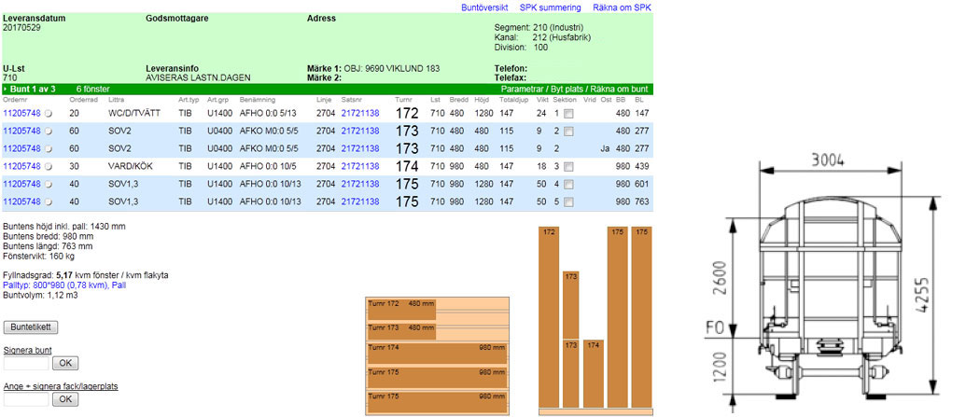Click the round icon in the VARD/KÖK row
The image size is (980, 417).
(48, 167)
